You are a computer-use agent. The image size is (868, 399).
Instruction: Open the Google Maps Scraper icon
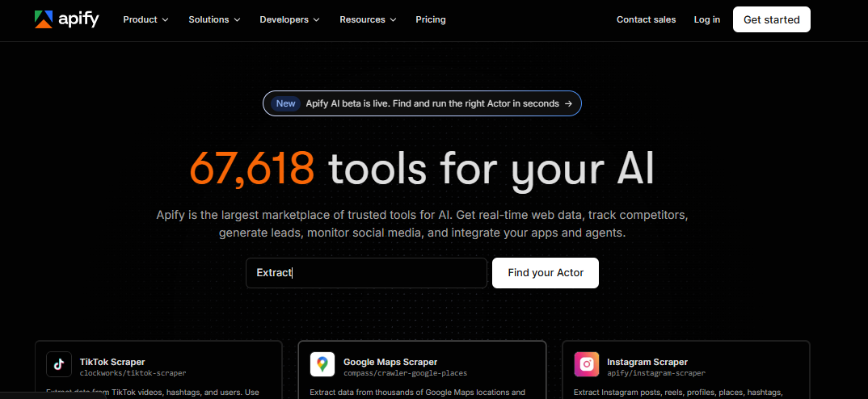click(322, 364)
